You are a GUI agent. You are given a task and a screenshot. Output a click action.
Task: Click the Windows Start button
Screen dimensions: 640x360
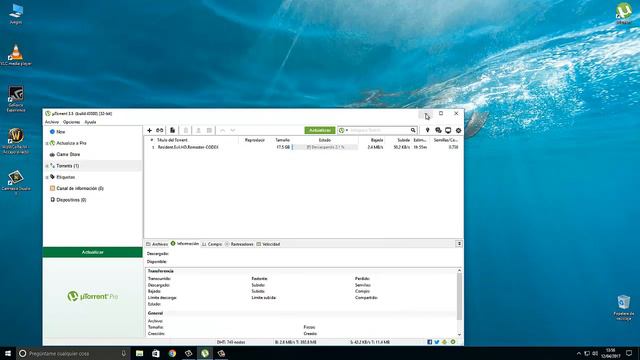[8, 353]
